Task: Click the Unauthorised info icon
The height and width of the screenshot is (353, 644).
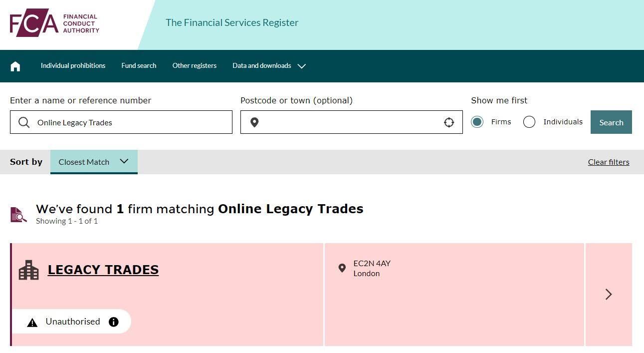Action: pyautogui.click(x=114, y=322)
